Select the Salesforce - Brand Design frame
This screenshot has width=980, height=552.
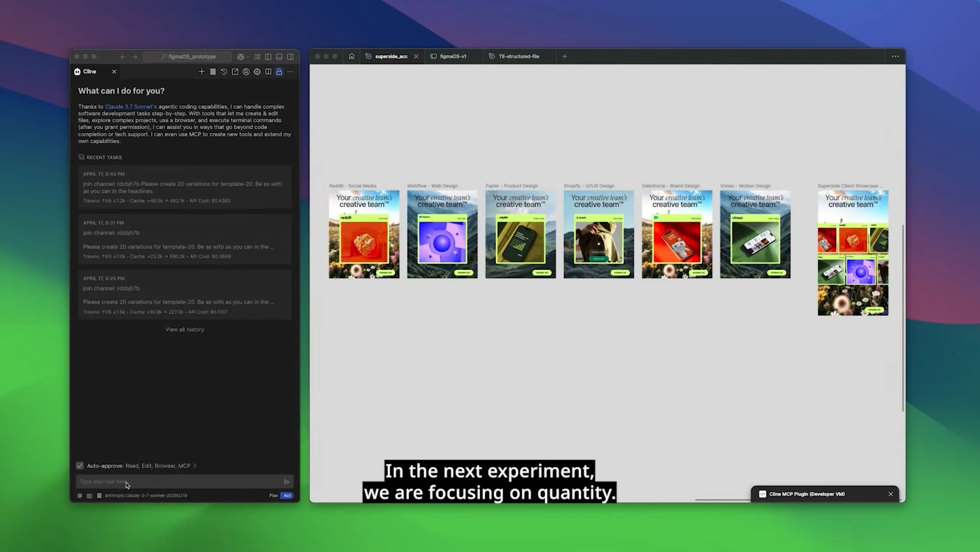click(677, 234)
